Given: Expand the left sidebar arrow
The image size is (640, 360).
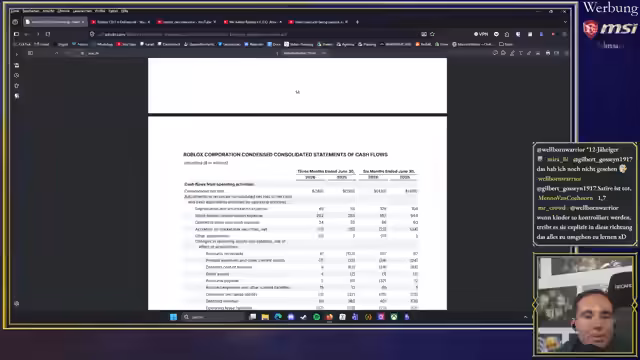Looking at the screenshot, I should tap(17, 54).
